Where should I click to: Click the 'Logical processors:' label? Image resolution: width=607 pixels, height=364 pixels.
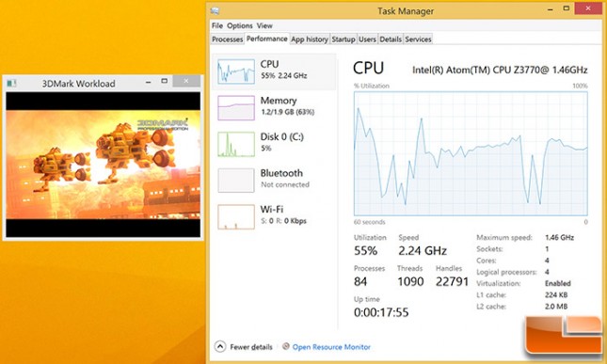[506, 272]
